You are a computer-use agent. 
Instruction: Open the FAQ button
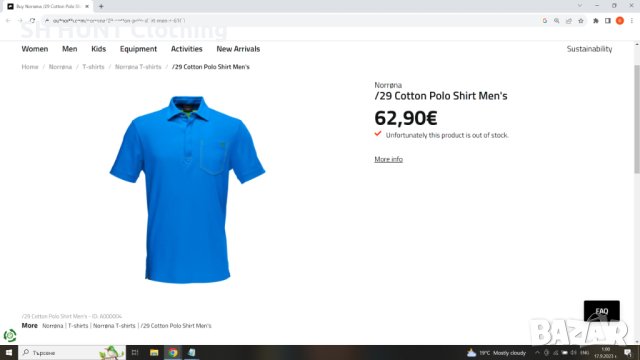click(602, 311)
